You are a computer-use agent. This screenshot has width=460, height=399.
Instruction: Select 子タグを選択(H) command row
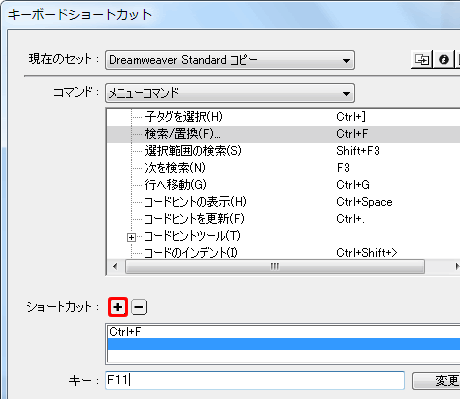(283, 117)
